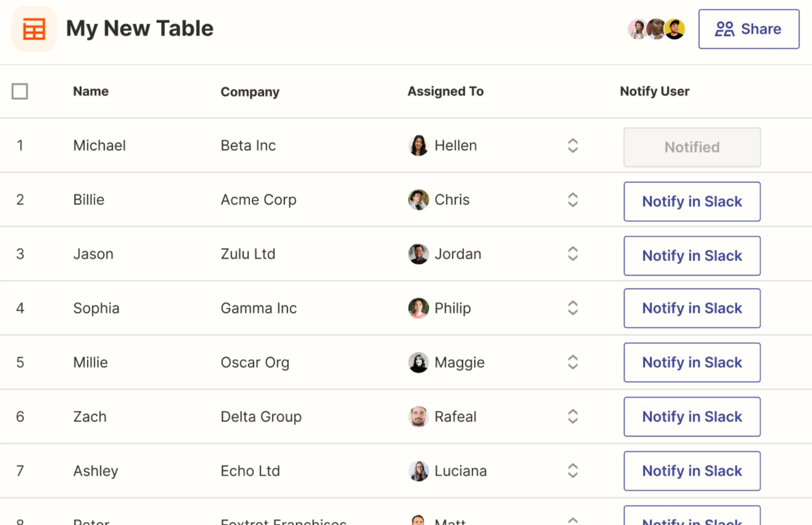Click the Company column header
Viewport: 812px width, 525px height.
250,92
